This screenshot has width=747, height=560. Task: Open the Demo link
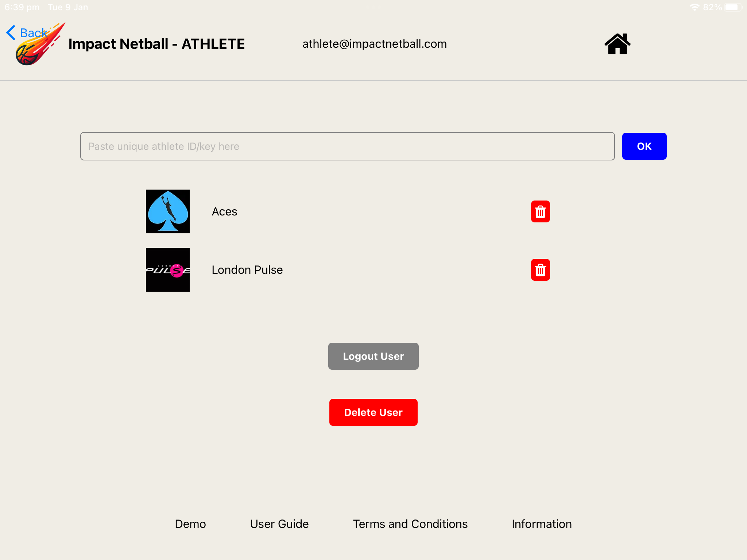[x=190, y=524]
